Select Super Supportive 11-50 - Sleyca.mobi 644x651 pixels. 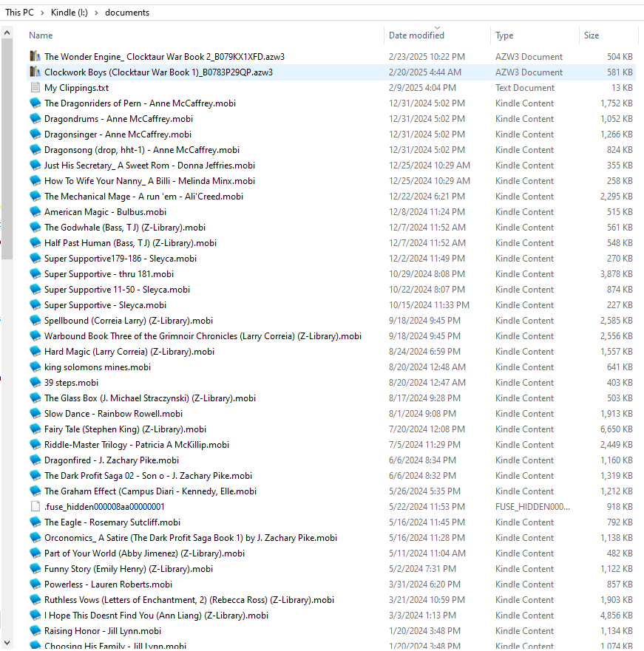click(x=117, y=290)
